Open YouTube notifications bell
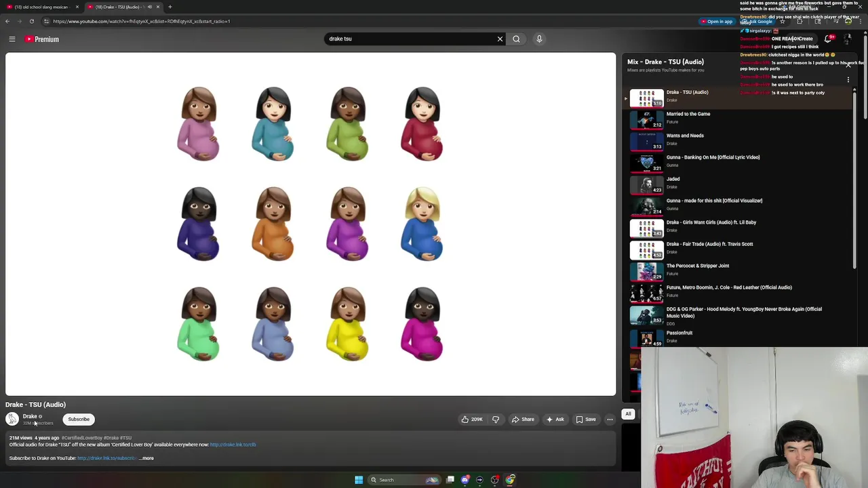 828,39
